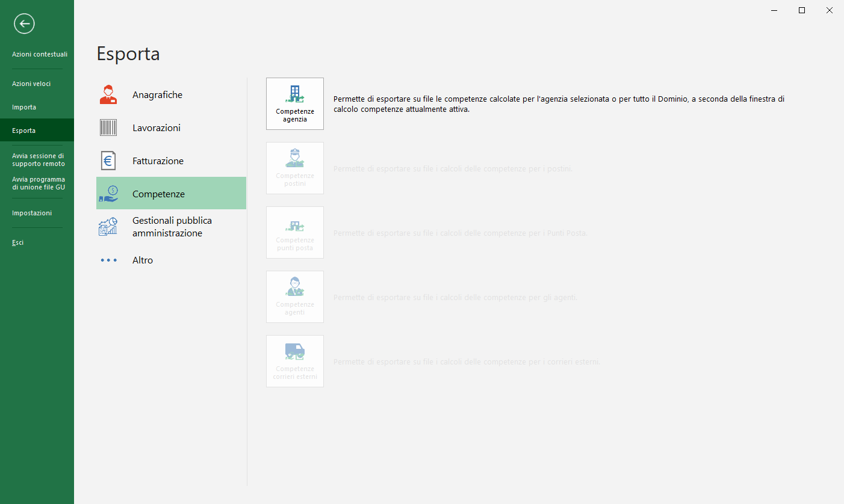Click the Fatturazione euro document icon
Viewport: 844px width, 504px height.
click(108, 161)
